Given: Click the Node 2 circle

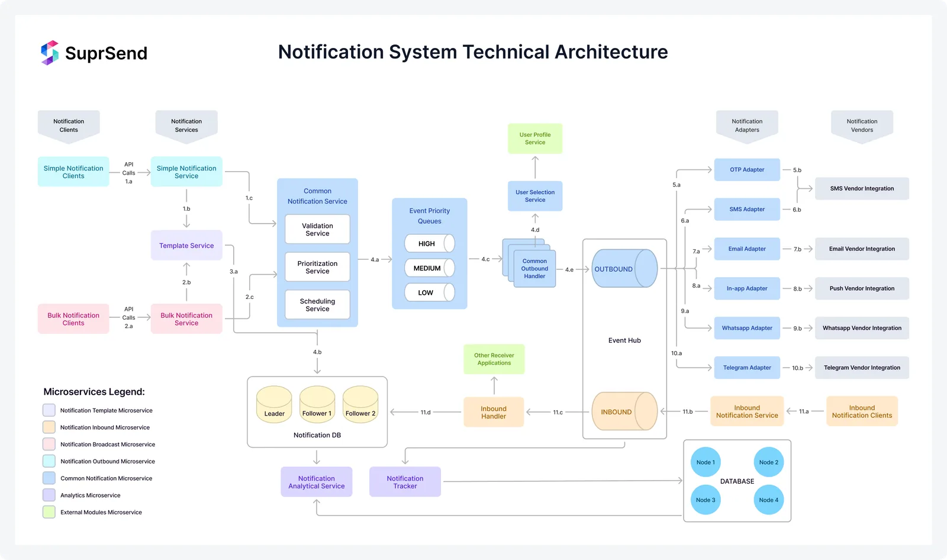Looking at the screenshot, I should click(x=769, y=462).
